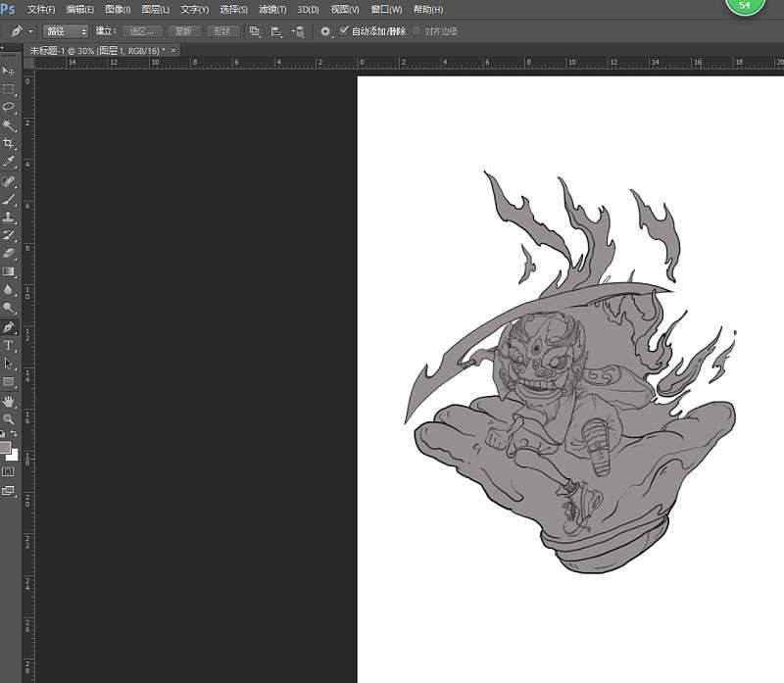Expand the toolbox panel with double arrows
This screenshot has width=784, height=683.
[x=3, y=47]
